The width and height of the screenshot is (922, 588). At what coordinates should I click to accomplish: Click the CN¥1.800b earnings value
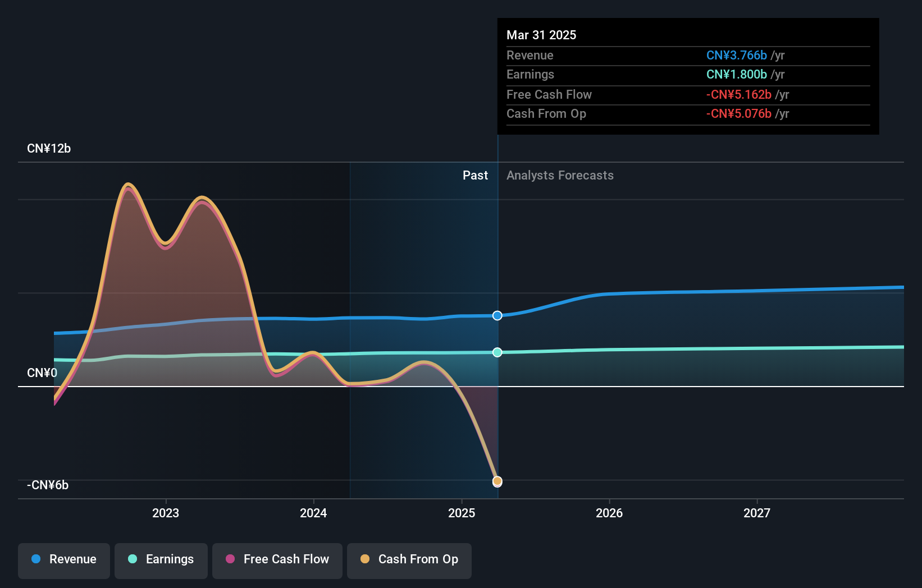737,74
